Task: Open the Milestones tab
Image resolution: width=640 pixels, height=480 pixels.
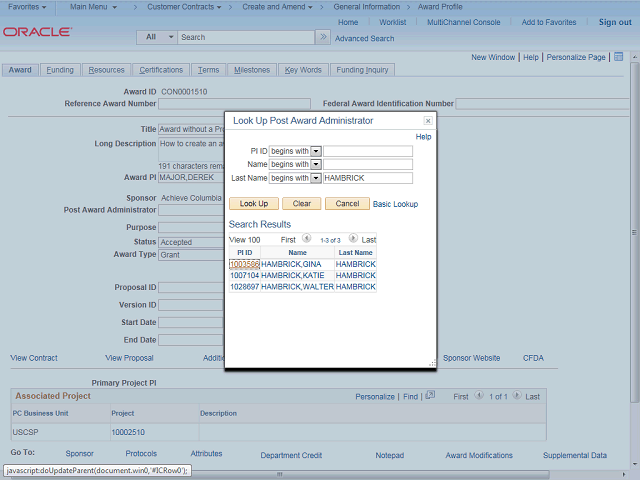Action: (x=252, y=70)
